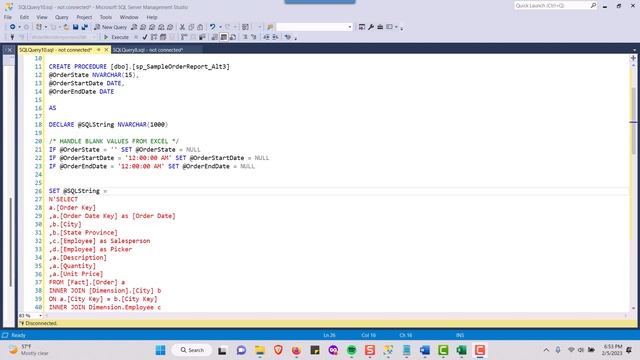Open the document tab list dropdown arrow
The height and width of the screenshot is (360, 640).
pos(634,50)
